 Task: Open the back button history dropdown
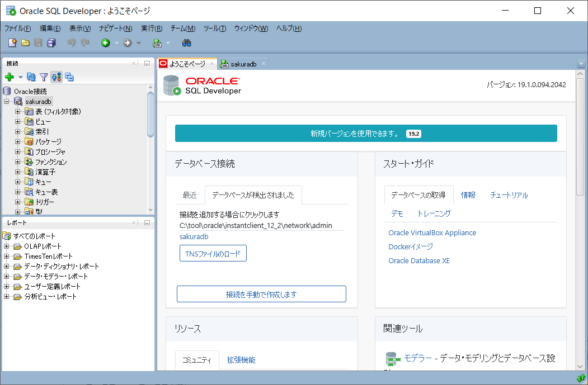pyautogui.click(x=116, y=43)
